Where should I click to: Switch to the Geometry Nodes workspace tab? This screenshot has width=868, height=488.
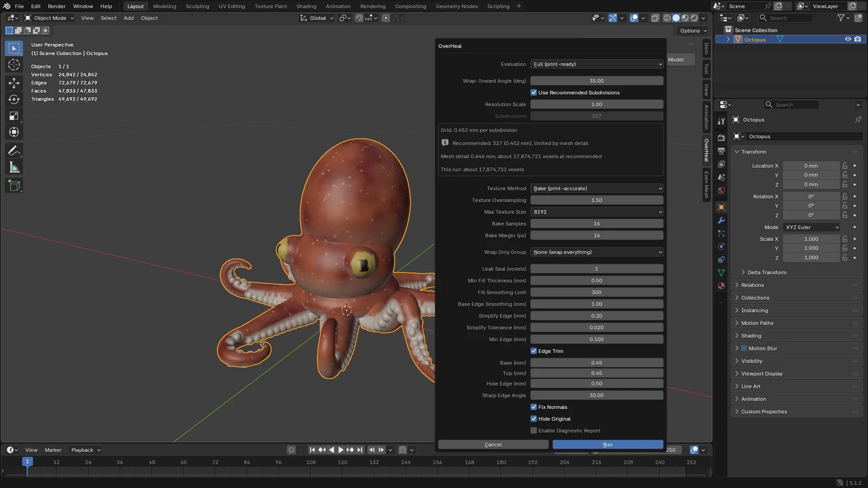point(457,6)
